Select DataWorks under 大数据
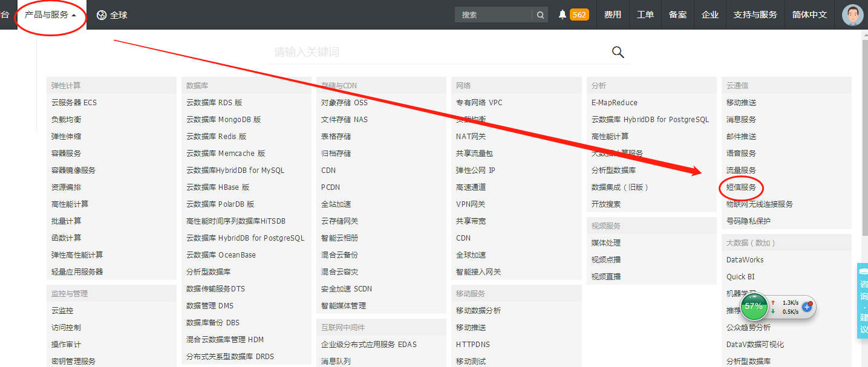Viewport: 868px width, 367px height. click(745, 260)
